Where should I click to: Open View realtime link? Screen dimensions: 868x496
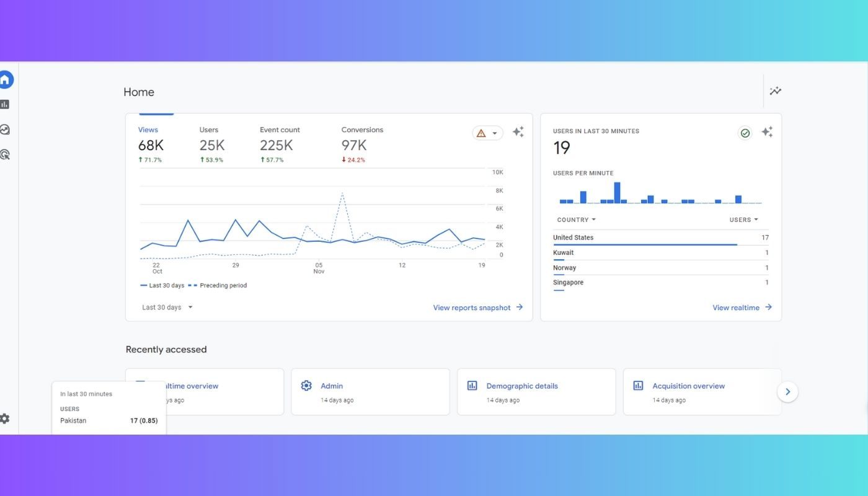[x=742, y=308]
